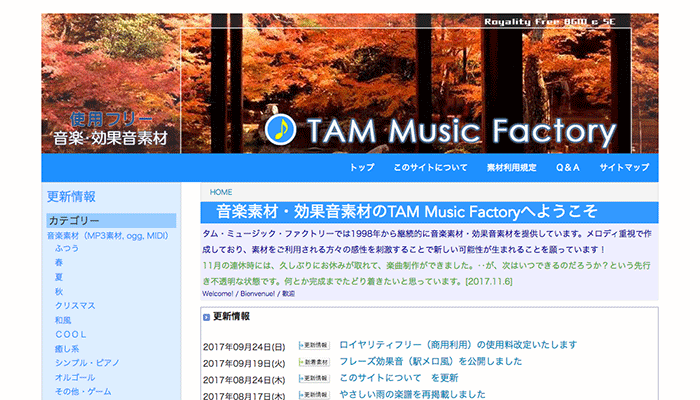Click the 更新情報 heading bullet icon
This screenshot has height=400, width=700.
pos(206,317)
